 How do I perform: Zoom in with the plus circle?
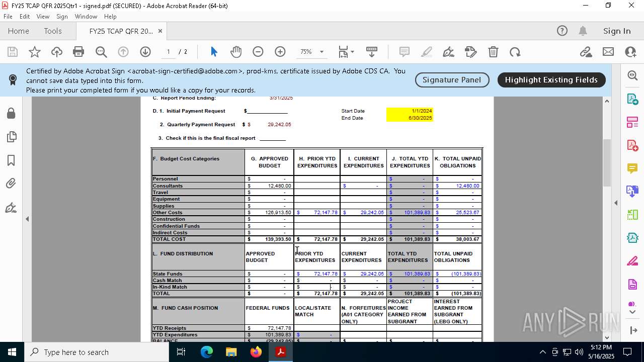(280, 52)
